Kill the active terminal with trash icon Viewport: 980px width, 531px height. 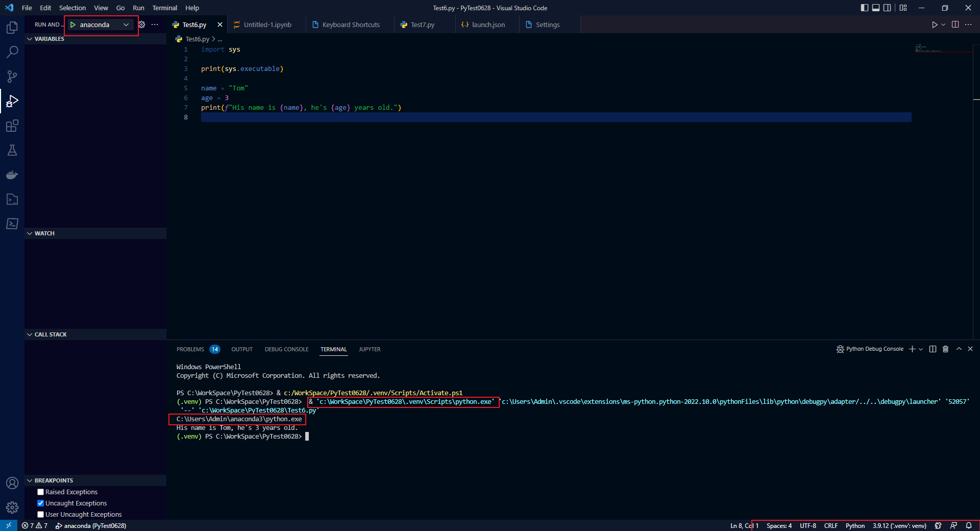click(x=946, y=349)
